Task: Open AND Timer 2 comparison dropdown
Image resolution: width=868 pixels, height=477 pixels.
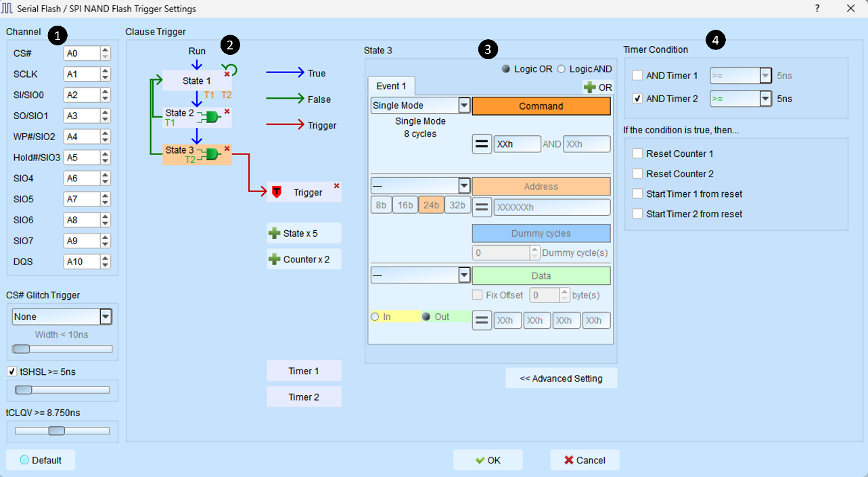Action: (741, 99)
